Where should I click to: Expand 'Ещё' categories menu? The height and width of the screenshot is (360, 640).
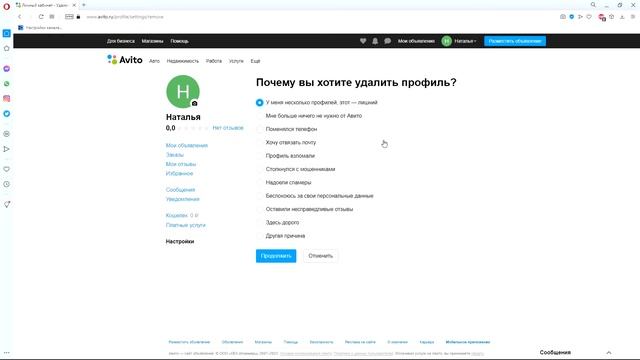255,61
